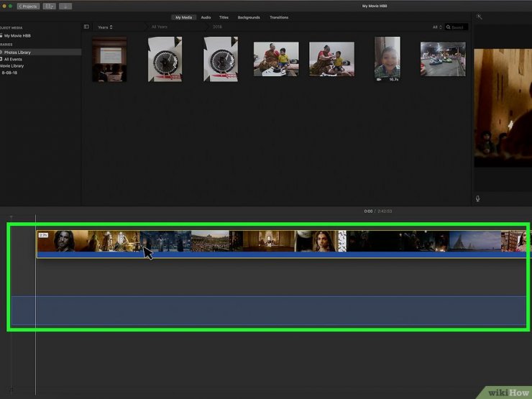Select the 8-08-18 event in sidebar

point(9,73)
